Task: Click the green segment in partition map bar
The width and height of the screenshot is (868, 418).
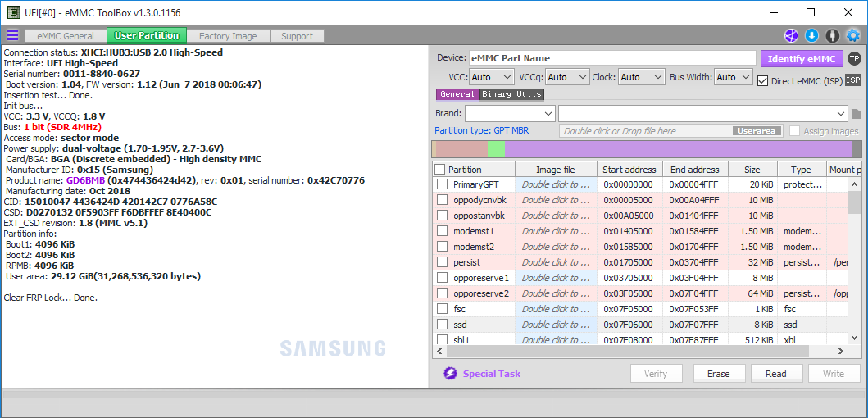Action: click(496, 149)
